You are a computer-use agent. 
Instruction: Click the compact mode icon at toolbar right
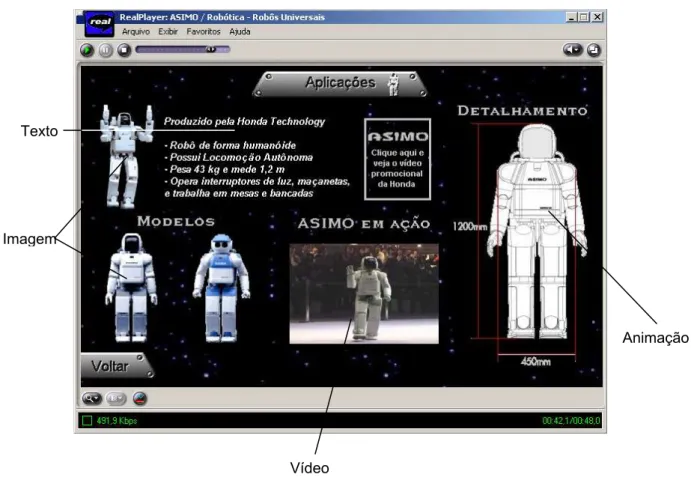[594, 50]
